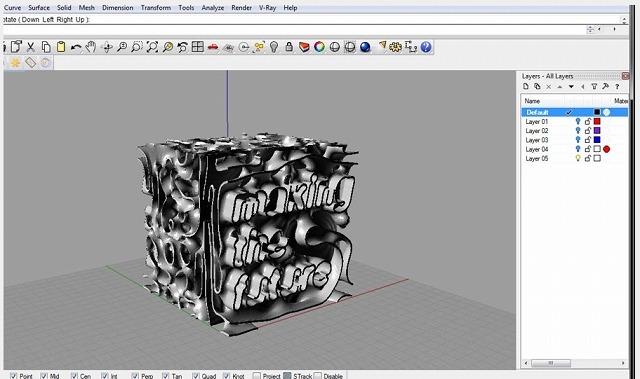Toggle the Int osnap checkbox
The width and height of the screenshot is (640, 379).
click(x=105, y=376)
